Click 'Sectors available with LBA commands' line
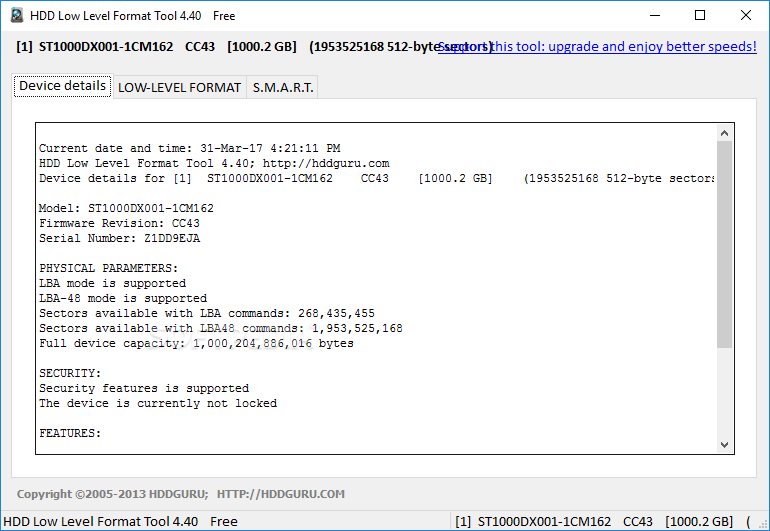This screenshot has width=770, height=531. 207,313
